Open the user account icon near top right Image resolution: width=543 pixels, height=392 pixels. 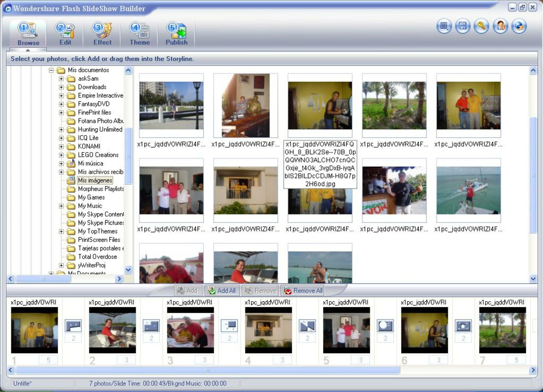click(500, 26)
